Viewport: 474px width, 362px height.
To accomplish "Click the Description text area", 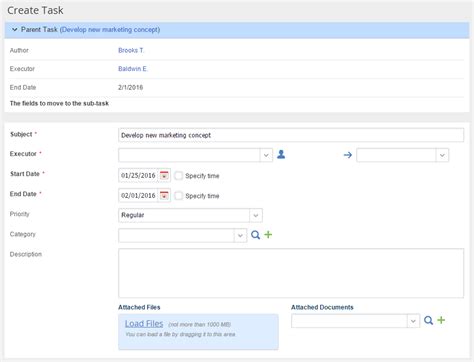I will [x=291, y=273].
